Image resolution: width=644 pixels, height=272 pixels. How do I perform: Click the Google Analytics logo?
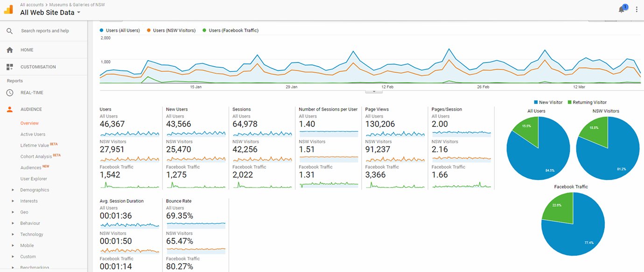(x=8, y=9)
